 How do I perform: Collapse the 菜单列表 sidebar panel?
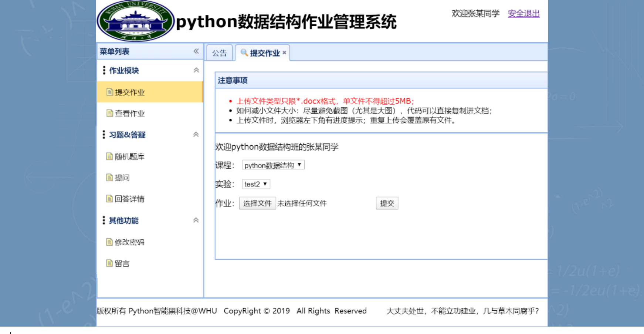196,51
